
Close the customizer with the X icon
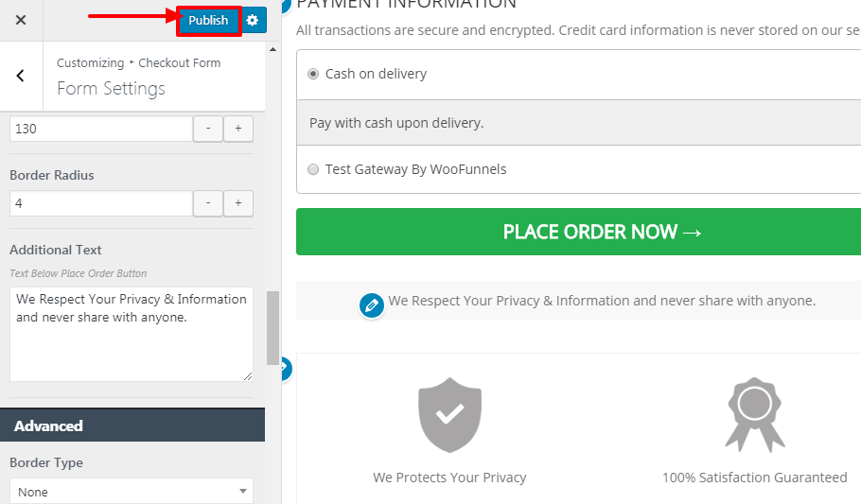(21, 20)
